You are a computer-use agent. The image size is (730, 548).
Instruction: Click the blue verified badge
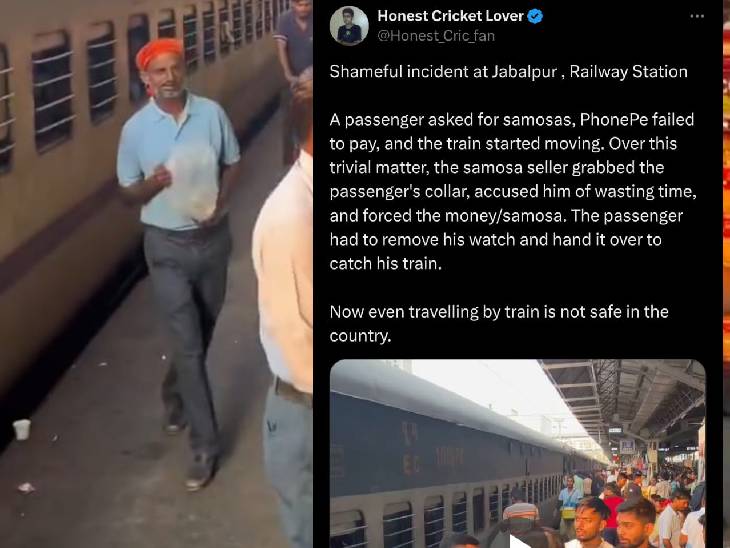click(535, 16)
